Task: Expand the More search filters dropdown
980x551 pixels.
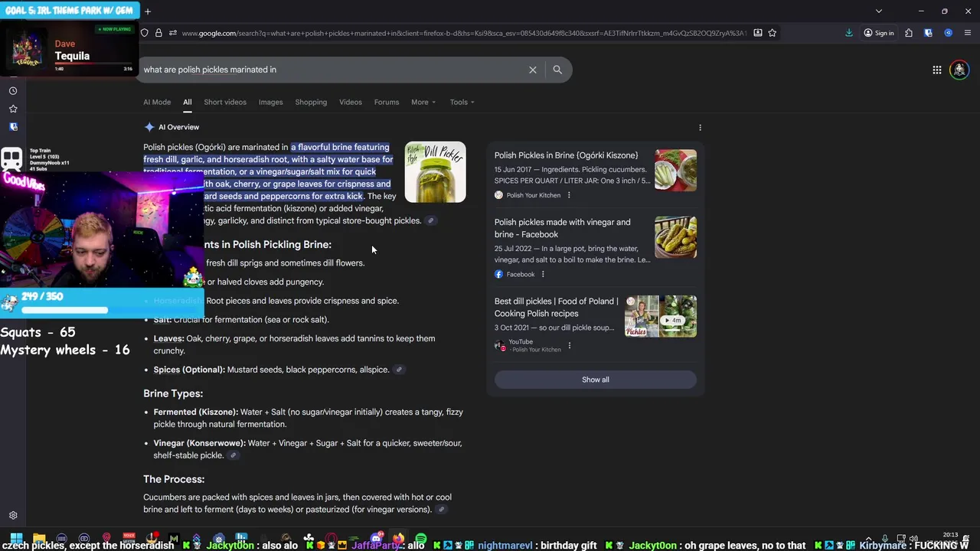Action: pyautogui.click(x=423, y=102)
